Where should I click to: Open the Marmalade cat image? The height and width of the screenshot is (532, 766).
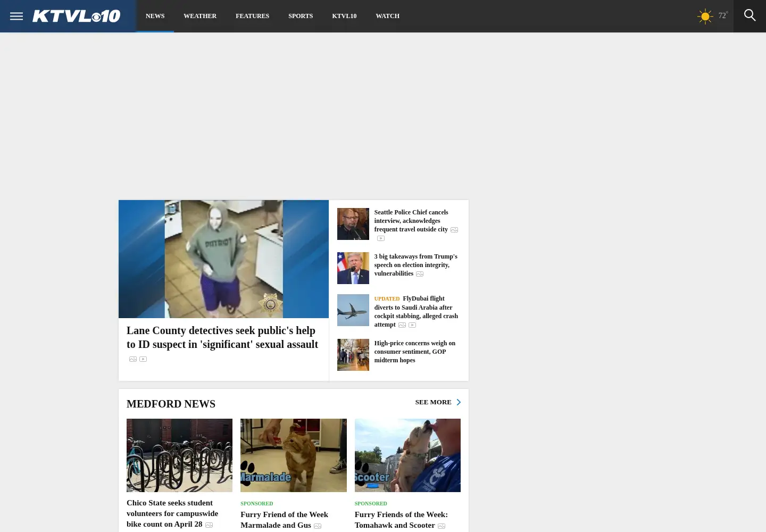pos(294,455)
